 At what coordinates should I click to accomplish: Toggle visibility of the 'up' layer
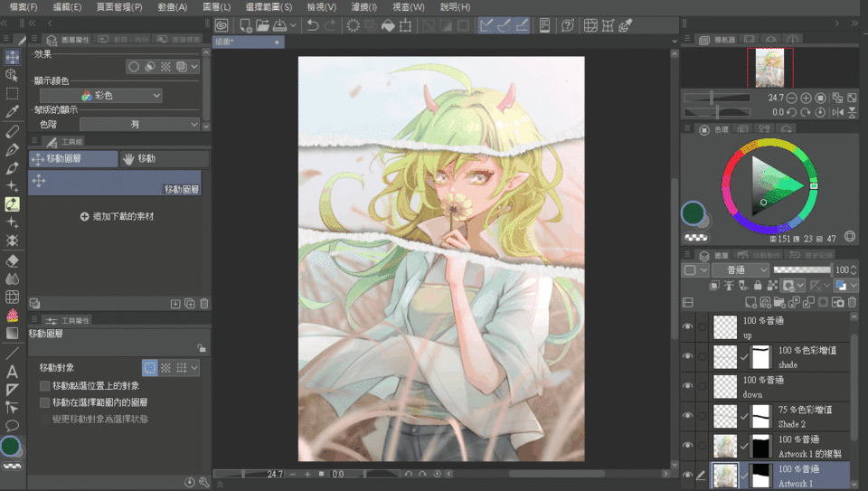[687, 327]
